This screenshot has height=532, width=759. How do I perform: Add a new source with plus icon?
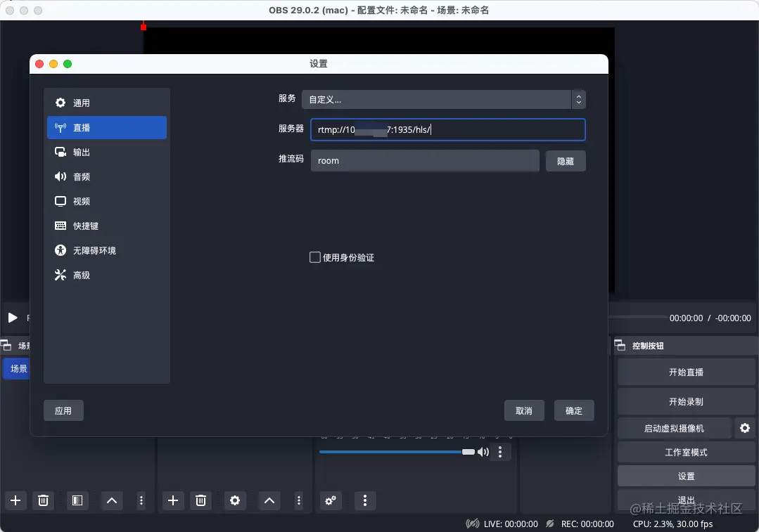(173, 500)
